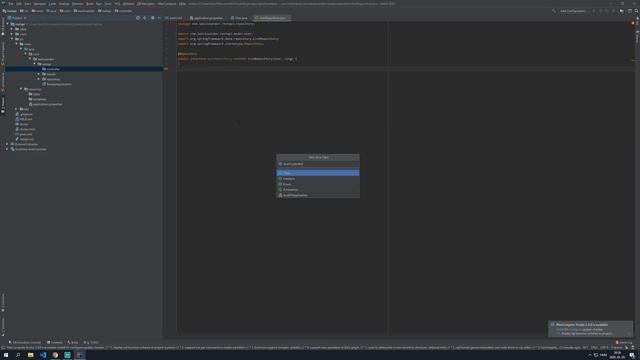The width and height of the screenshot is (640, 360).
Task: Collapse the project root node arrow
Action: coord(7,24)
